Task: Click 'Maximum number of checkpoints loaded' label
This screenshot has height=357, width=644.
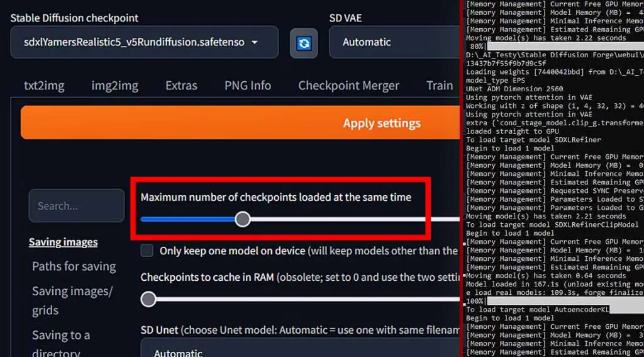Action: pyautogui.click(x=276, y=197)
